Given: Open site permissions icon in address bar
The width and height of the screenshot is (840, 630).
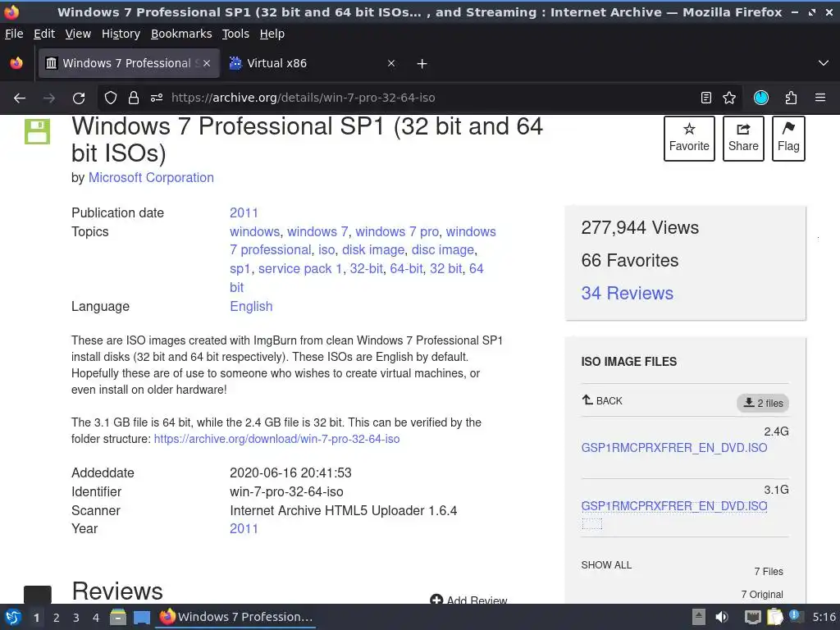Looking at the screenshot, I should [157, 98].
